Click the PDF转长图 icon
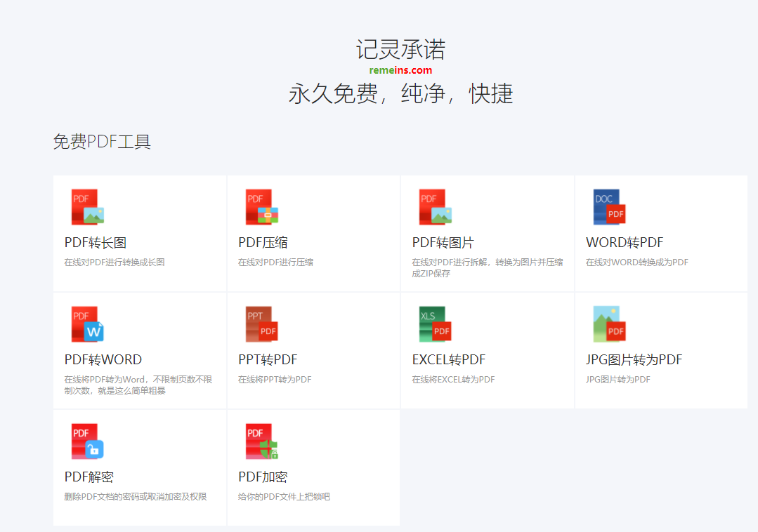Screen dimensions: 758x532 pyautogui.click(x=87, y=207)
